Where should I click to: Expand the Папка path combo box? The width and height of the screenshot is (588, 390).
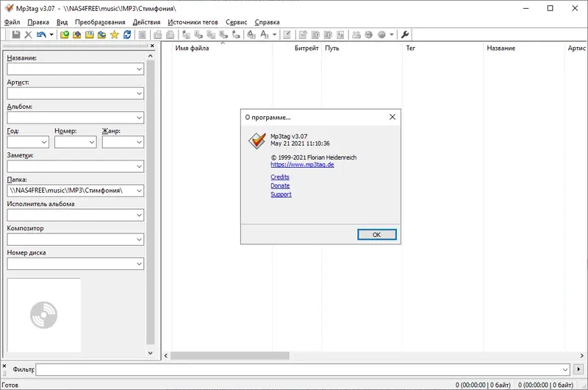[139, 191]
